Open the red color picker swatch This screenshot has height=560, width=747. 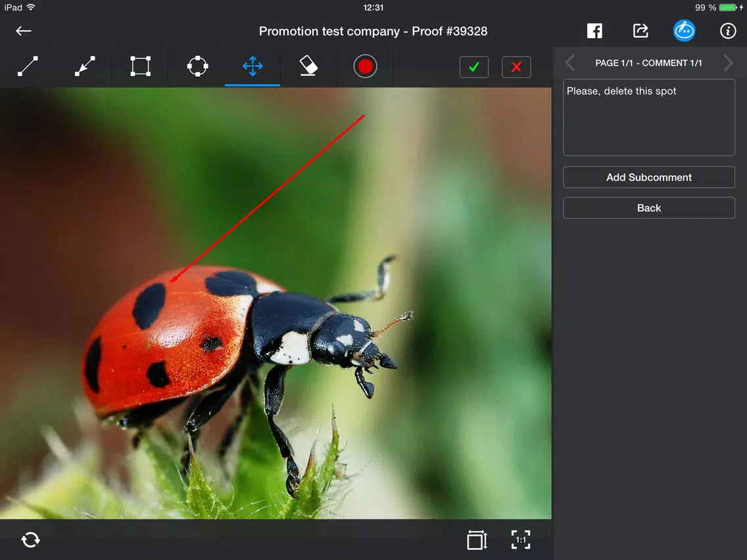pyautogui.click(x=365, y=66)
